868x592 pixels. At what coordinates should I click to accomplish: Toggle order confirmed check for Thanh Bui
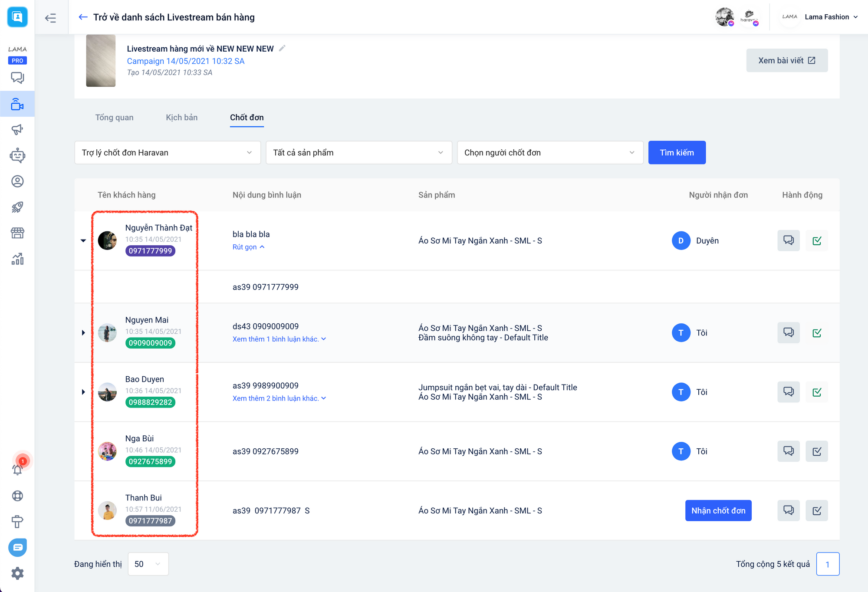[816, 511]
